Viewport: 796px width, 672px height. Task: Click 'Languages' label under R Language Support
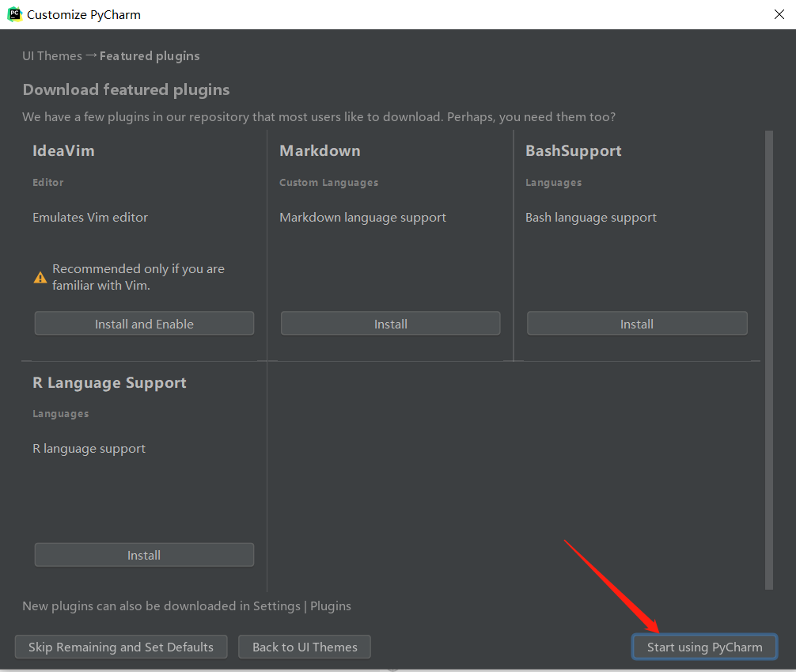tap(60, 413)
